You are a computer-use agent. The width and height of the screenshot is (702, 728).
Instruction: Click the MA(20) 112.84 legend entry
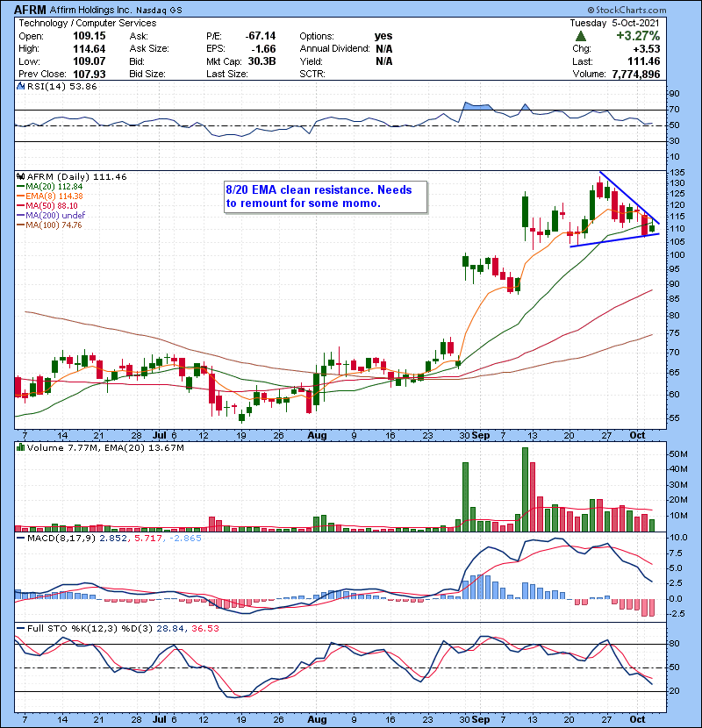[x=50, y=187]
